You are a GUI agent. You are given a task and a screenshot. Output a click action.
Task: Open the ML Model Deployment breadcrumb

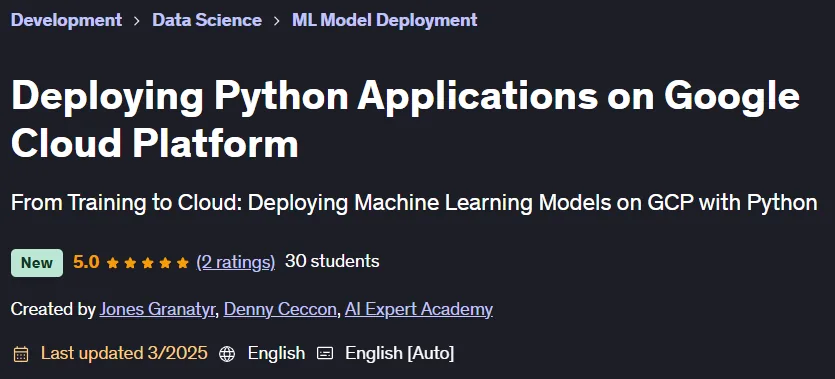[384, 20]
